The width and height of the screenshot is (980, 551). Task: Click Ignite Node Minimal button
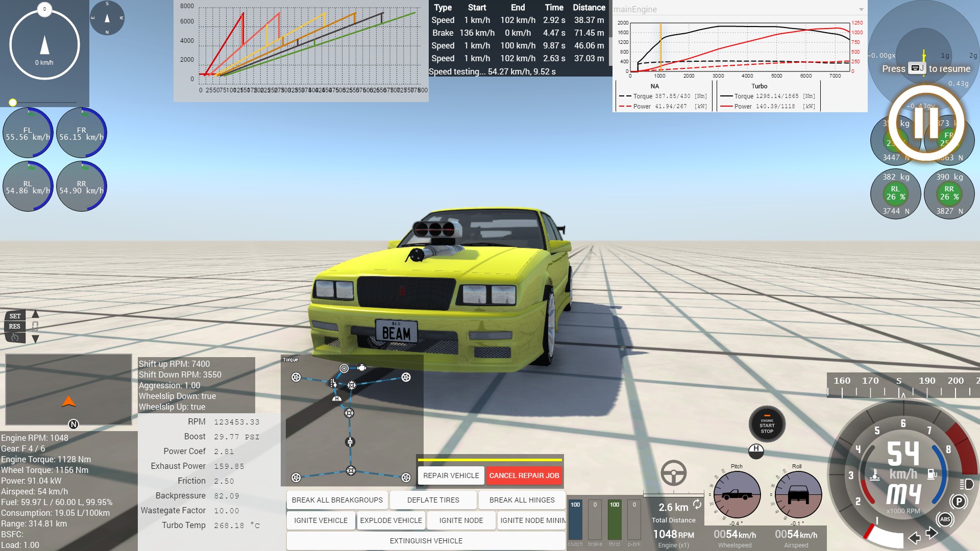[x=532, y=520]
